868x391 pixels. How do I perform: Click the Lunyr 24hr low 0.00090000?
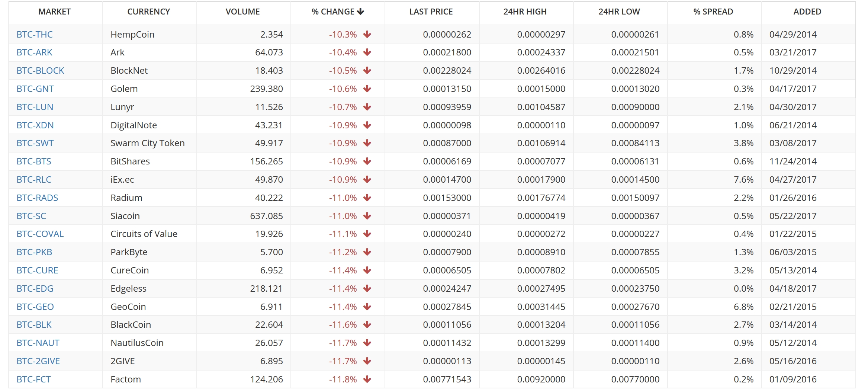coord(635,107)
